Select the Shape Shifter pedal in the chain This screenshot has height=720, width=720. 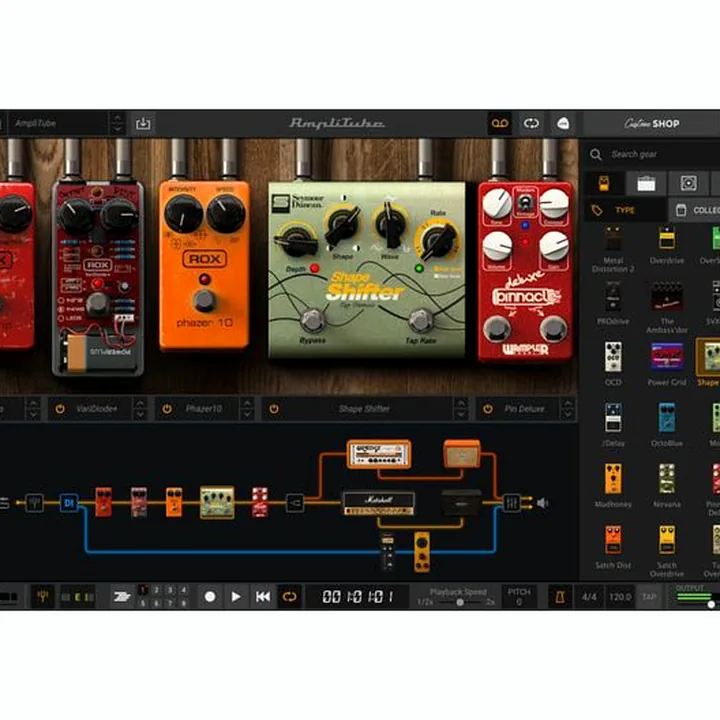point(217,503)
